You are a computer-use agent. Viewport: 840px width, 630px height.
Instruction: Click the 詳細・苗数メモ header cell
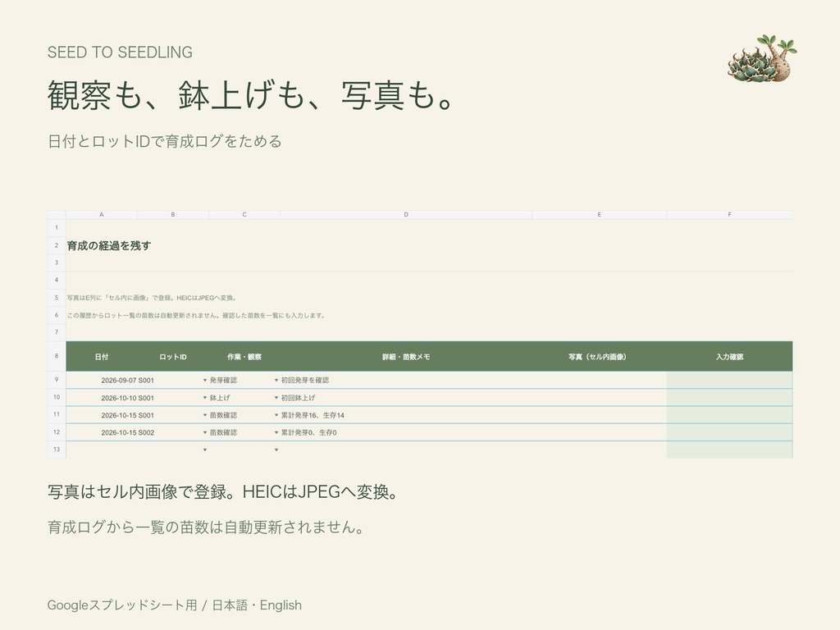coord(406,357)
